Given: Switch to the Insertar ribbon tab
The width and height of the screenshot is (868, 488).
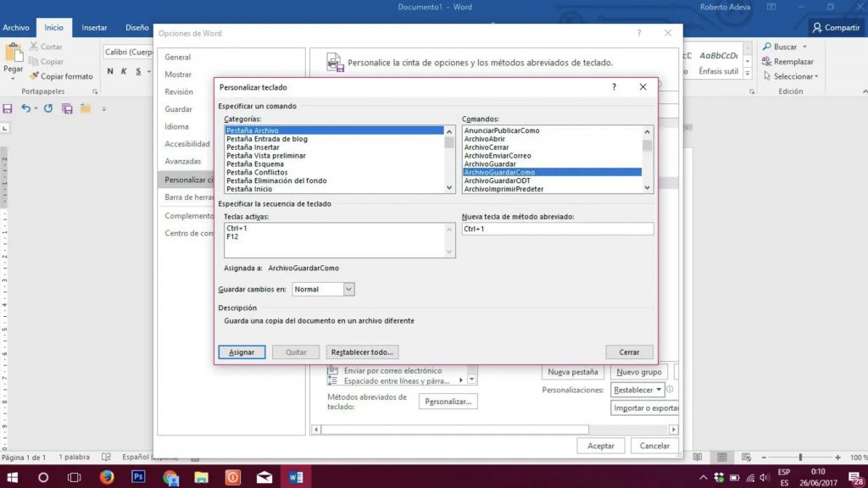Looking at the screenshot, I should 93,27.
